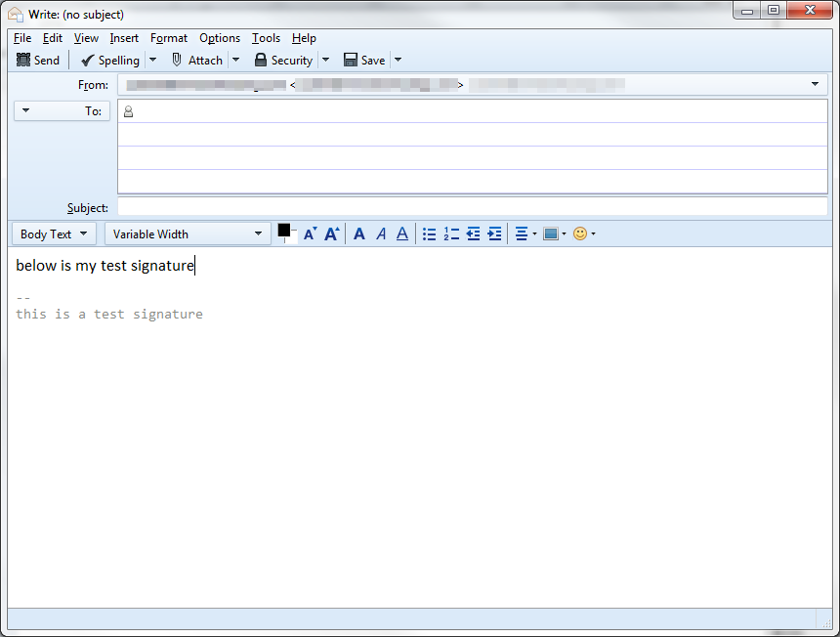This screenshot has height=637, width=840.
Task: Toggle bold formatting
Action: click(359, 234)
